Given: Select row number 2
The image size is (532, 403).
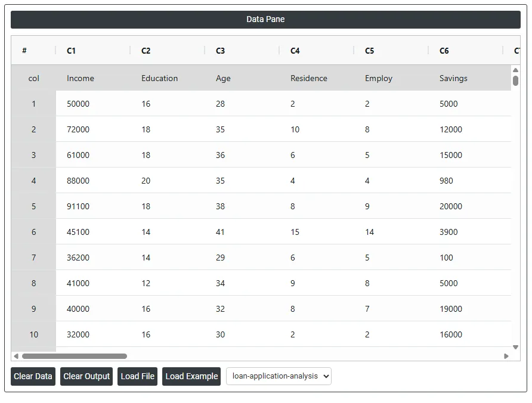Looking at the screenshot, I should click(x=33, y=129).
